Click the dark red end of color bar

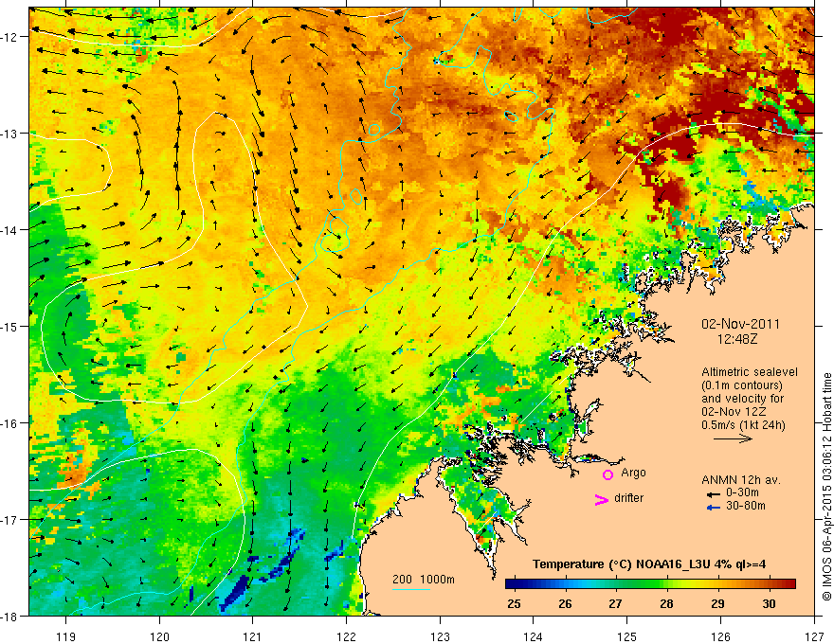click(791, 584)
